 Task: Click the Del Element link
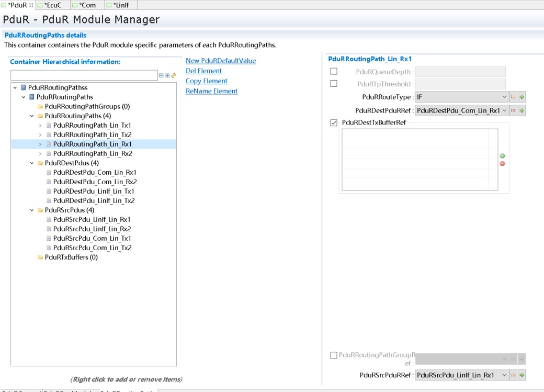tap(203, 71)
